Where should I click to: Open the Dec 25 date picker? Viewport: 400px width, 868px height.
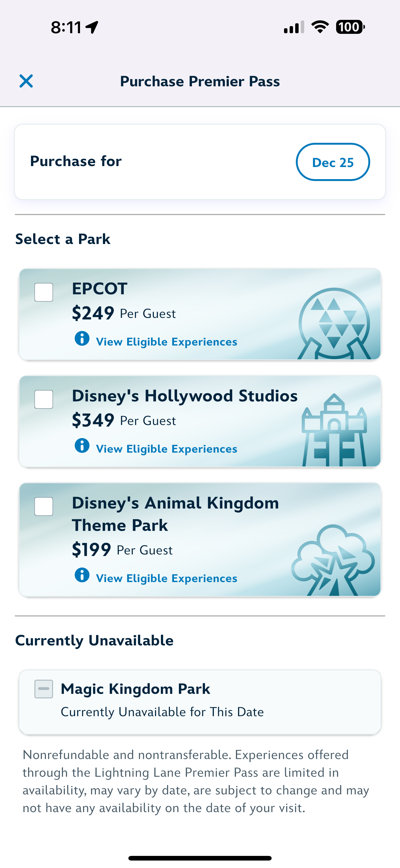333,162
